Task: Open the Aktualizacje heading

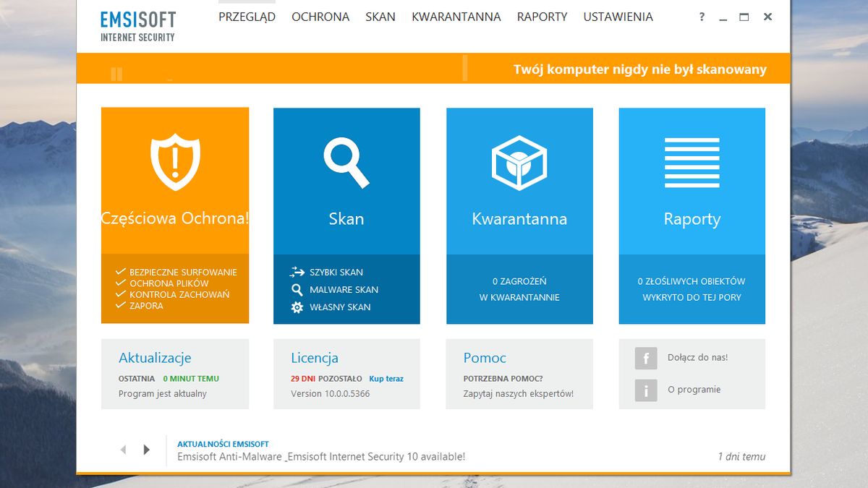Action: (x=155, y=358)
